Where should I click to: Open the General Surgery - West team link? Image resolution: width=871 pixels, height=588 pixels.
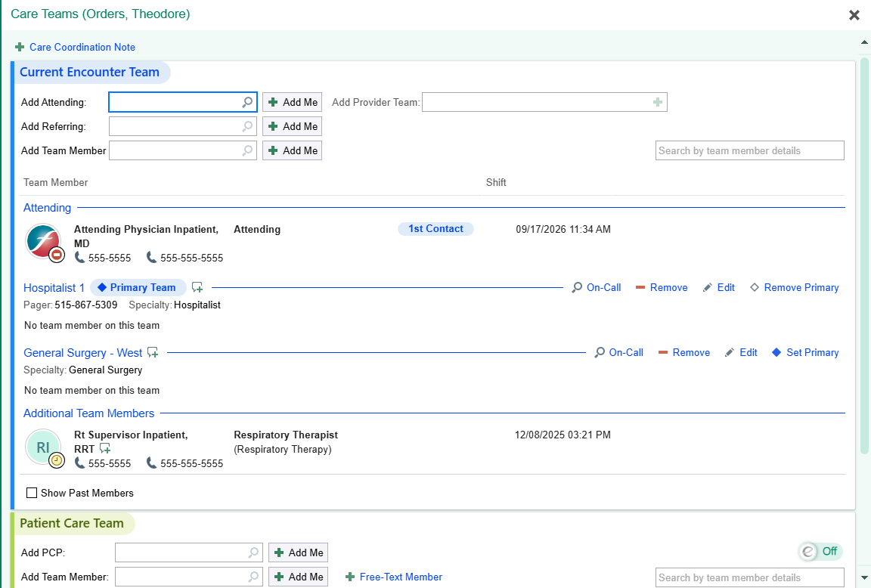click(82, 353)
